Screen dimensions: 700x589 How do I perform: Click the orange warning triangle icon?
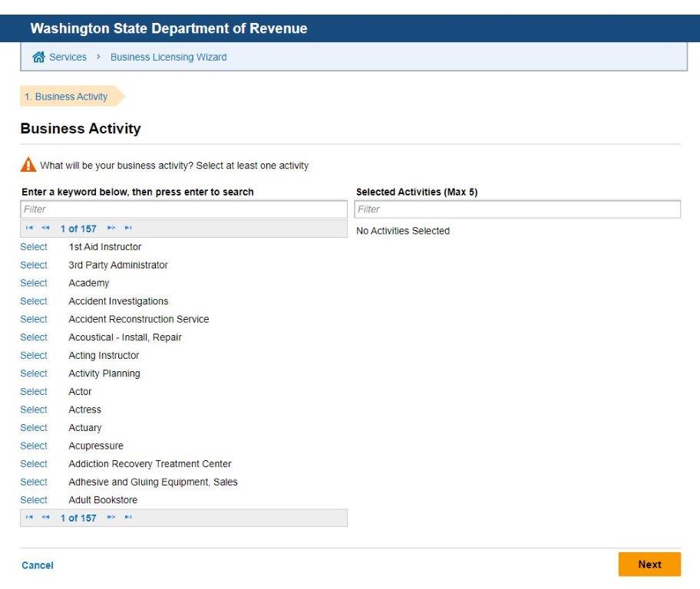(28, 165)
